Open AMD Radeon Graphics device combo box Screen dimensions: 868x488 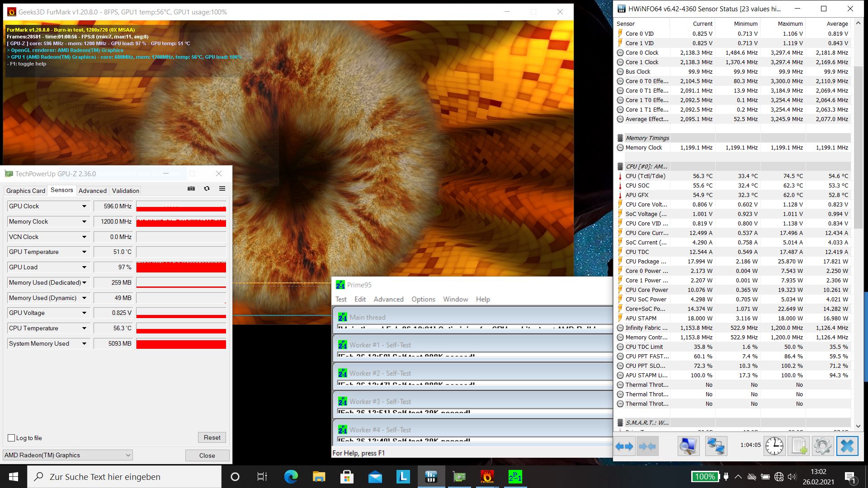pyautogui.click(x=68, y=455)
